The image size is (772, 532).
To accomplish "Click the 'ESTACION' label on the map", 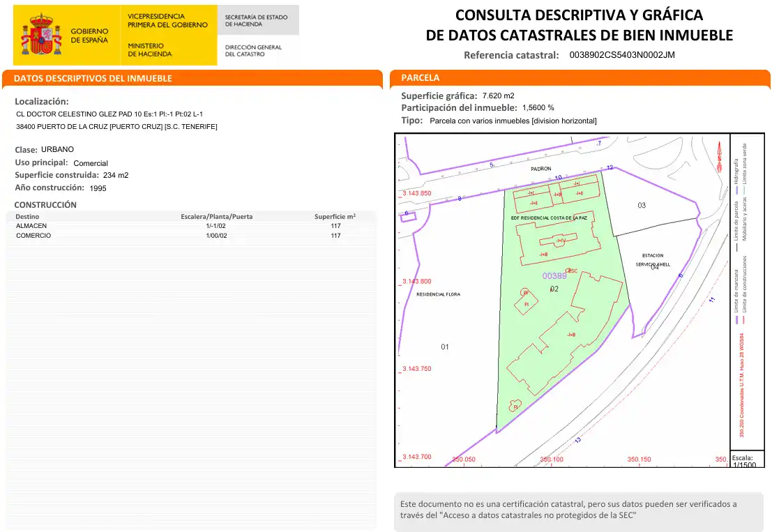I will (653, 255).
